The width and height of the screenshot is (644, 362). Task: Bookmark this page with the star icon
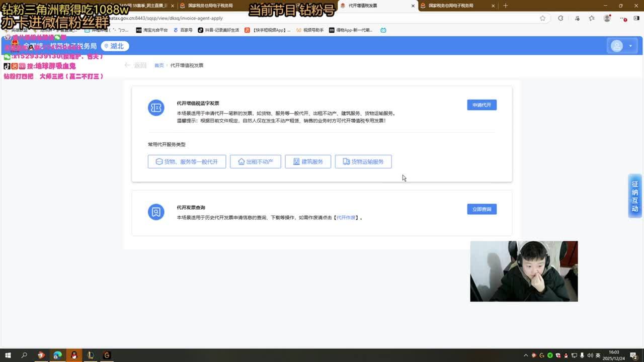click(542, 18)
